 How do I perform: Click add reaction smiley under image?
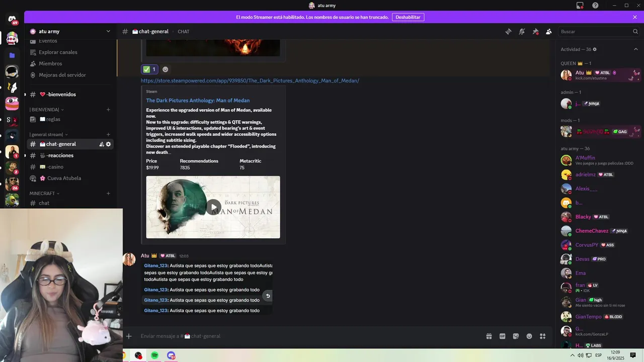165,69
